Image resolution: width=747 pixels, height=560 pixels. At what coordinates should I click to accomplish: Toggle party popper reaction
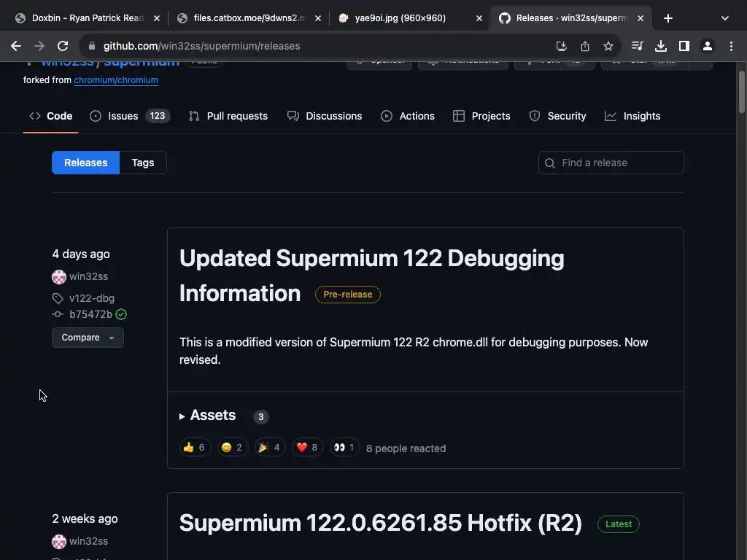pyautogui.click(x=270, y=447)
